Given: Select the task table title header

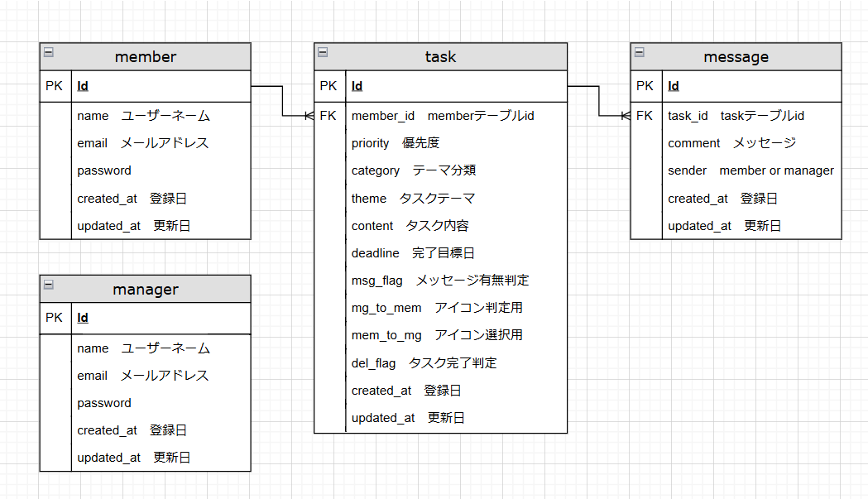Looking at the screenshot, I should click(440, 57).
